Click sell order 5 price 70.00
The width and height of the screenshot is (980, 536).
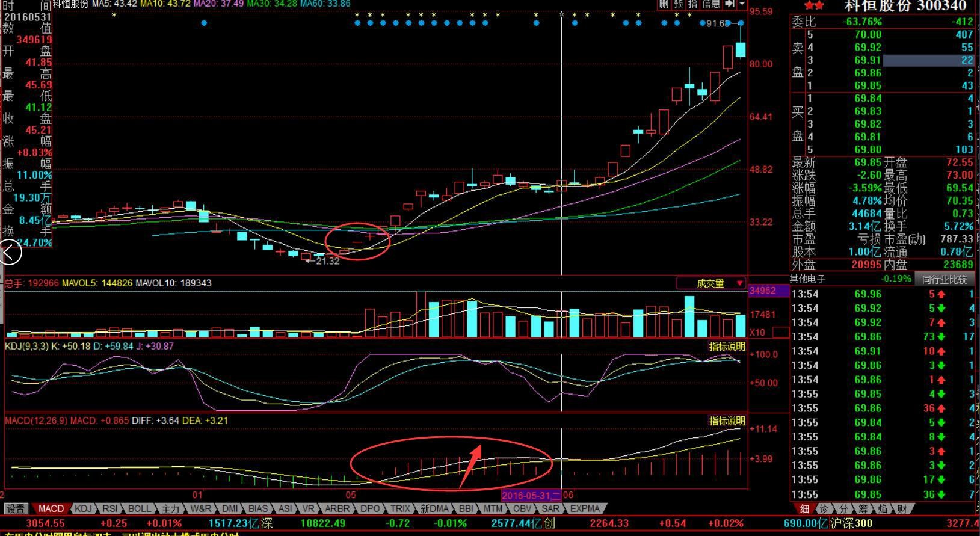(868, 35)
